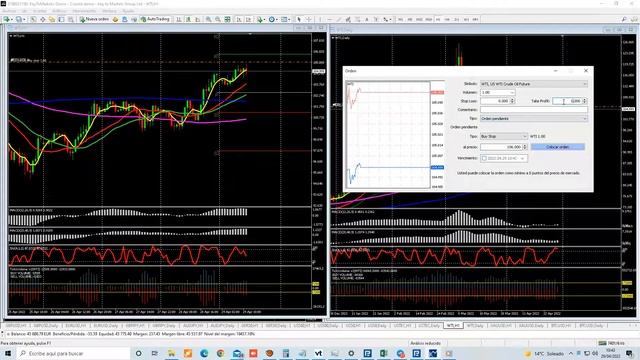Open the indicators list icon

[x=259, y=19]
